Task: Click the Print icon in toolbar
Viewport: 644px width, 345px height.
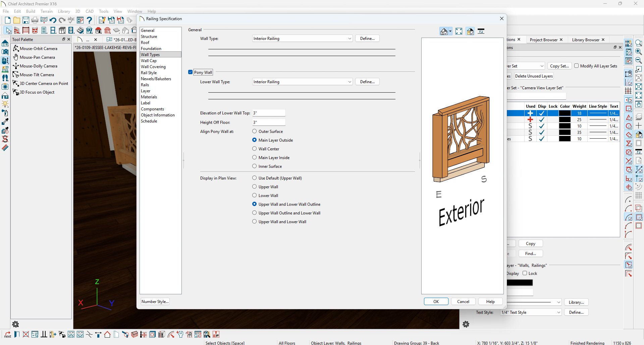Action: point(35,20)
